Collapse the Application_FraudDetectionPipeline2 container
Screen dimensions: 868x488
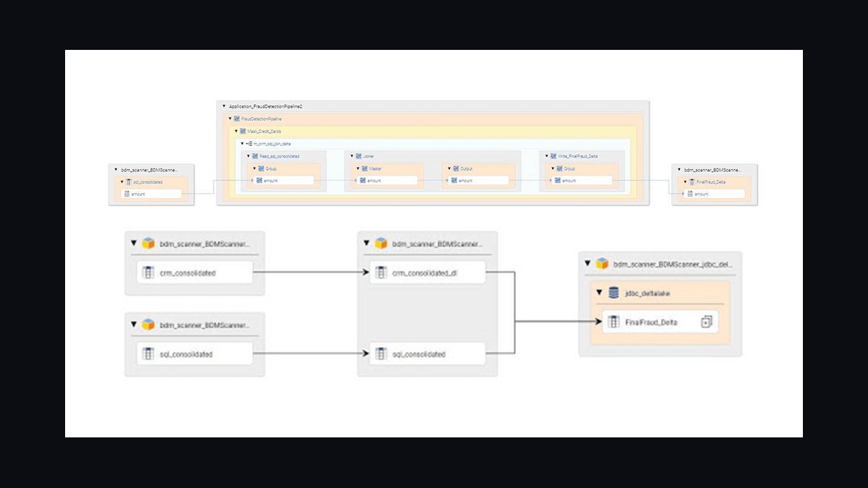(224, 106)
